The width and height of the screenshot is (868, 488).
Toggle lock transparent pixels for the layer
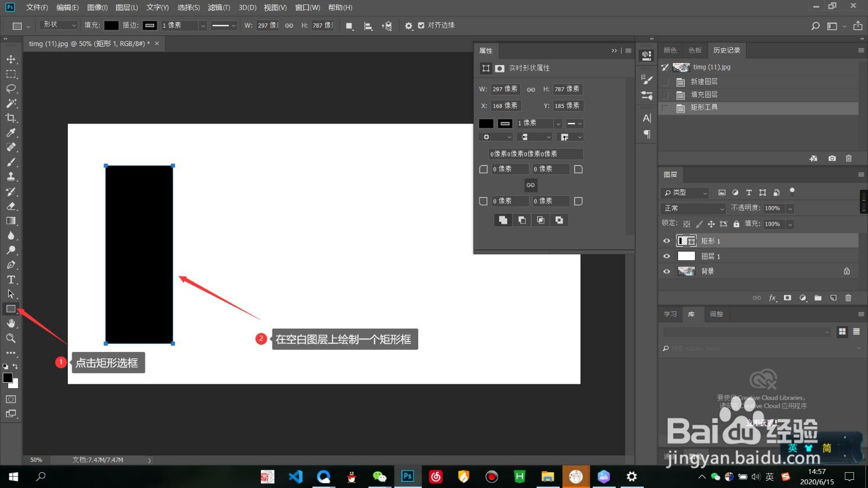tap(686, 224)
